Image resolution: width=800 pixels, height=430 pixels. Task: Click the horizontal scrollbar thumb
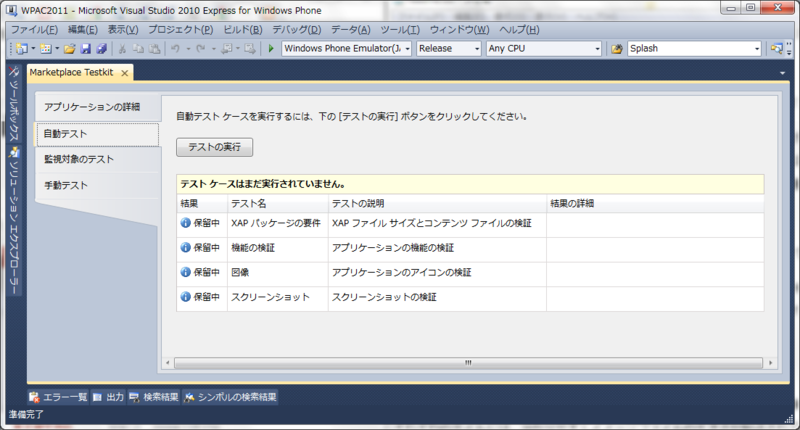coord(468,363)
